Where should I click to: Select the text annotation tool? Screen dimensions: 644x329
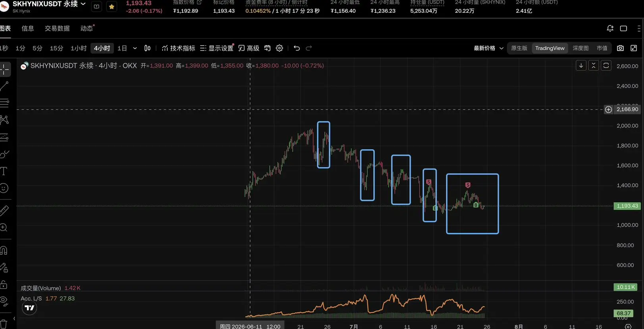4,171
